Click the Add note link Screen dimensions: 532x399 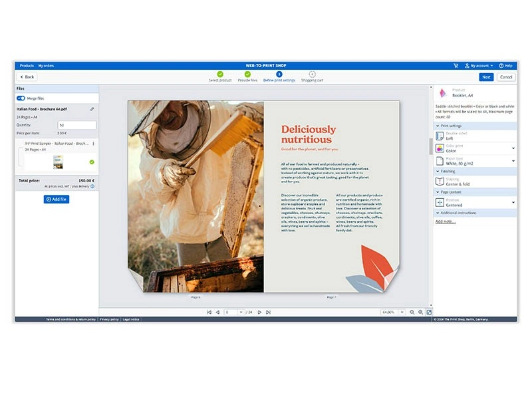(446, 221)
